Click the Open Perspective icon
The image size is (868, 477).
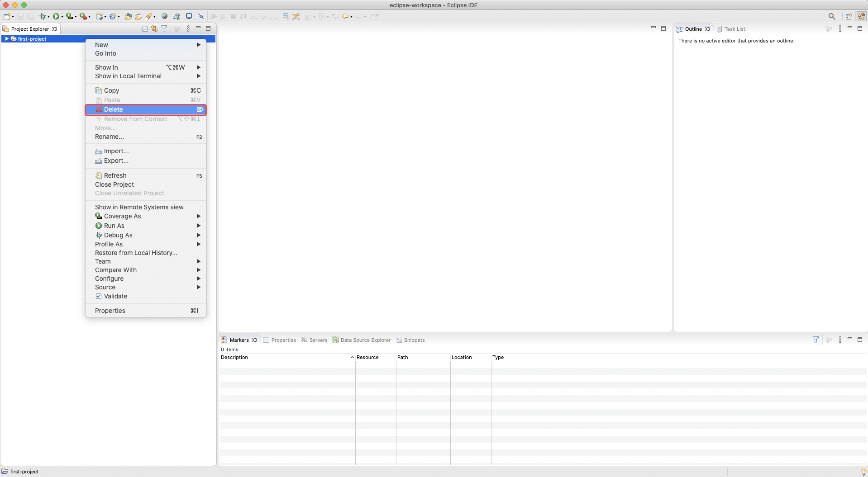pos(849,16)
